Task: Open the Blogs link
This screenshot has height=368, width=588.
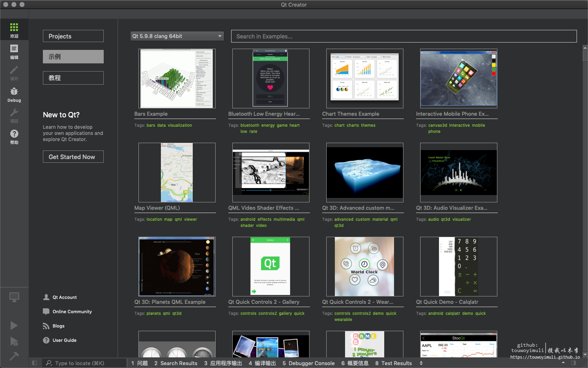Action: (58, 326)
